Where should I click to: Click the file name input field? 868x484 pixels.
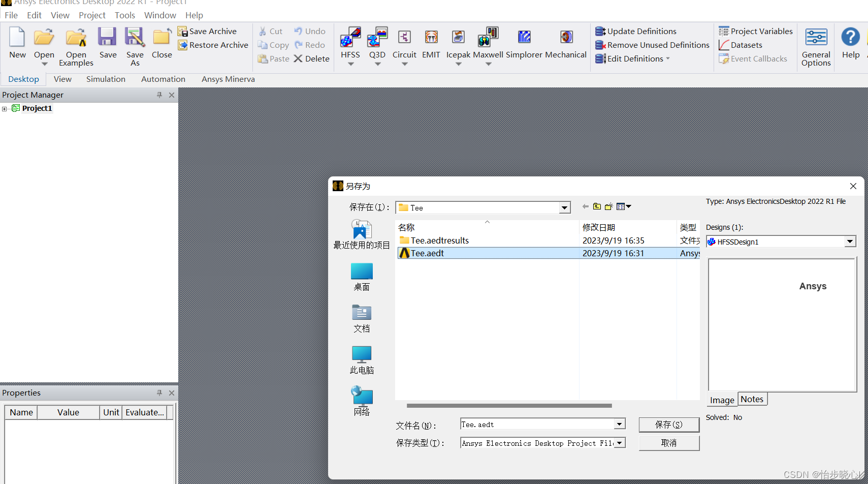537,424
